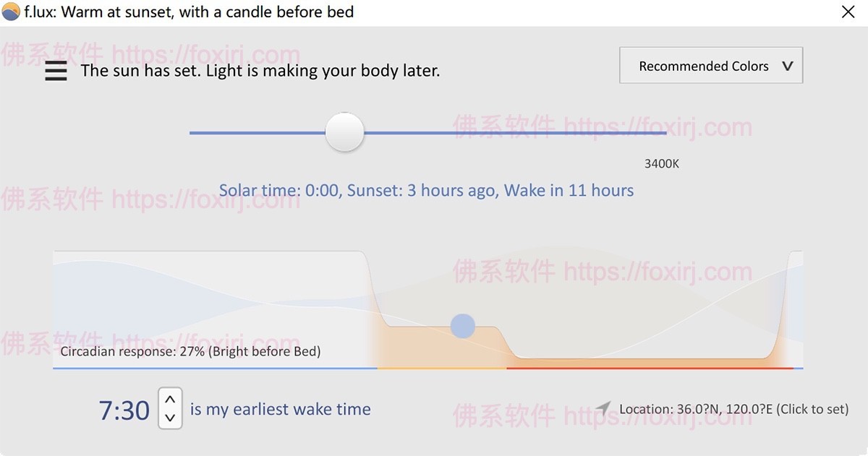Image resolution: width=868 pixels, height=456 pixels.
Task: Select the circadian graph marker dot
Action: point(462,326)
